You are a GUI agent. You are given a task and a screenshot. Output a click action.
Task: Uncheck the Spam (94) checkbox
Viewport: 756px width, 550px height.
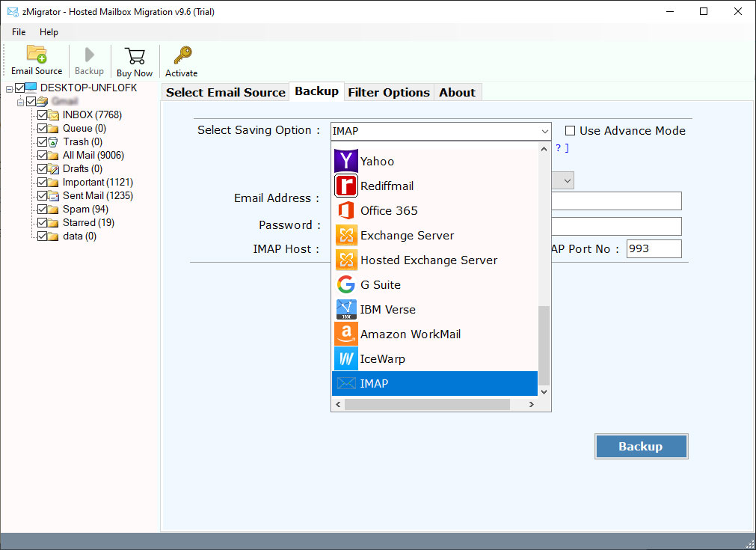point(43,210)
